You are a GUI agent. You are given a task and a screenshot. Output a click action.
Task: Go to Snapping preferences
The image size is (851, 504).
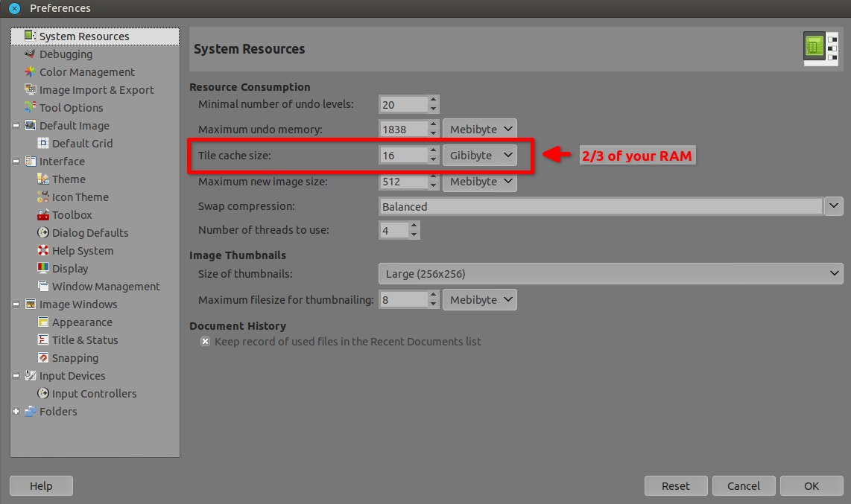coord(95,357)
